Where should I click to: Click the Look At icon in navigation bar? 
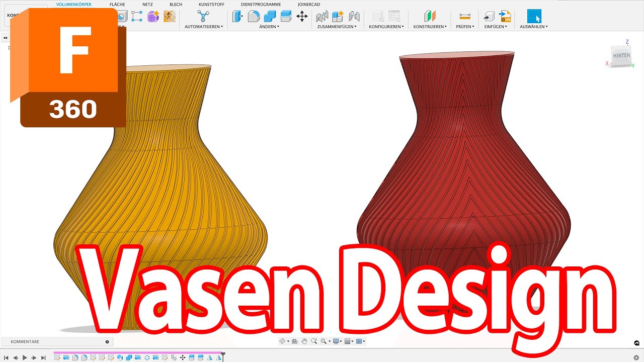click(x=294, y=341)
